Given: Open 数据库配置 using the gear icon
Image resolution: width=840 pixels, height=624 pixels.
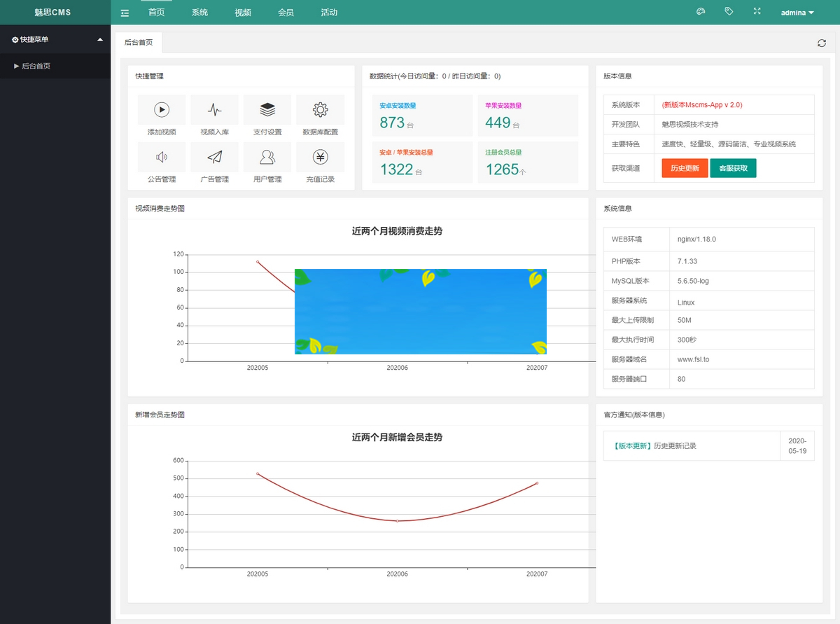Looking at the screenshot, I should click(x=320, y=109).
